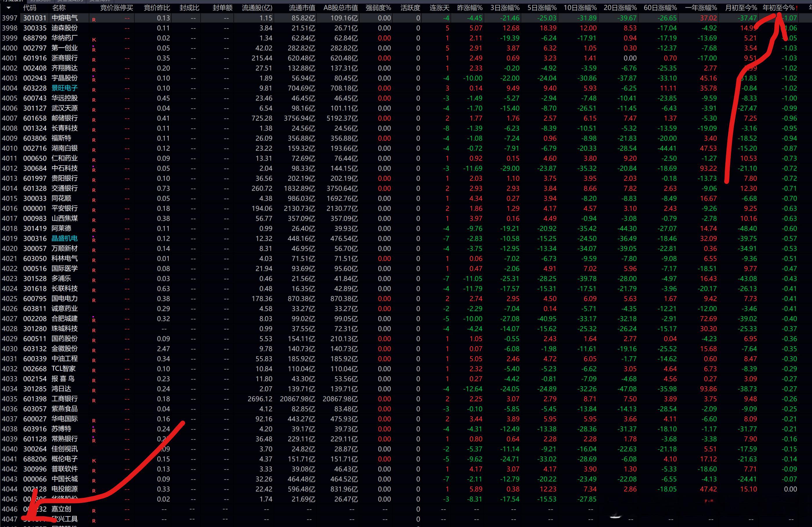Click the R marker beside 金徽股份
This screenshot has height=527, width=812.
pyautogui.click(x=94, y=351)
